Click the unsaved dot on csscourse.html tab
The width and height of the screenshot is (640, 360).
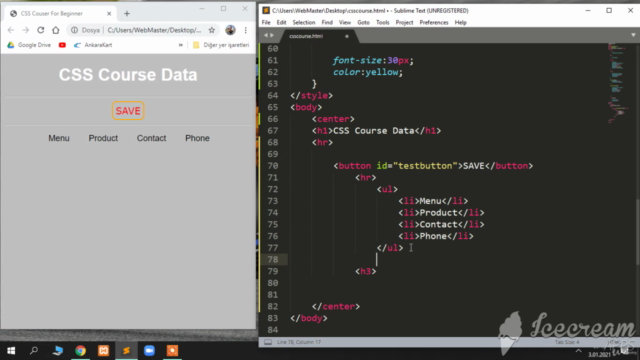[x=347, y=36]
